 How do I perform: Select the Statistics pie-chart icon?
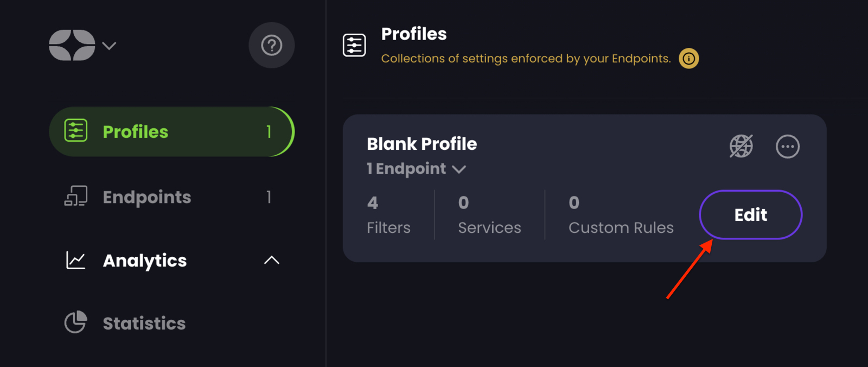click(x=76, y=322)
